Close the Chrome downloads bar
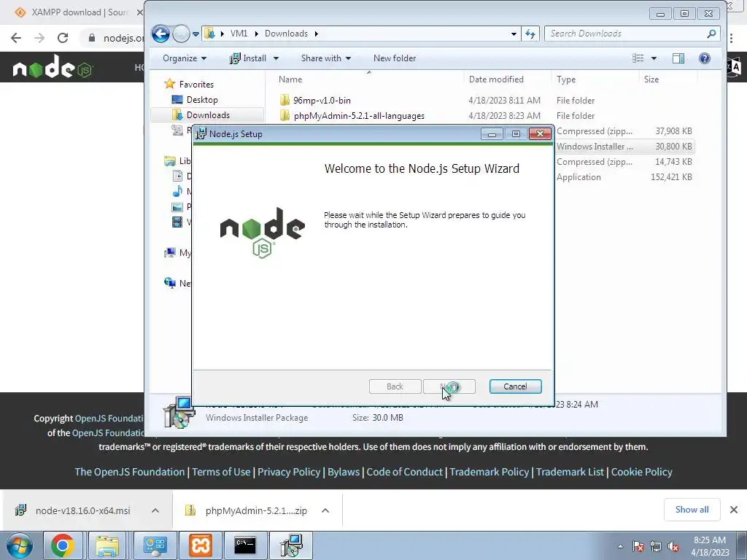 (734, 510)
